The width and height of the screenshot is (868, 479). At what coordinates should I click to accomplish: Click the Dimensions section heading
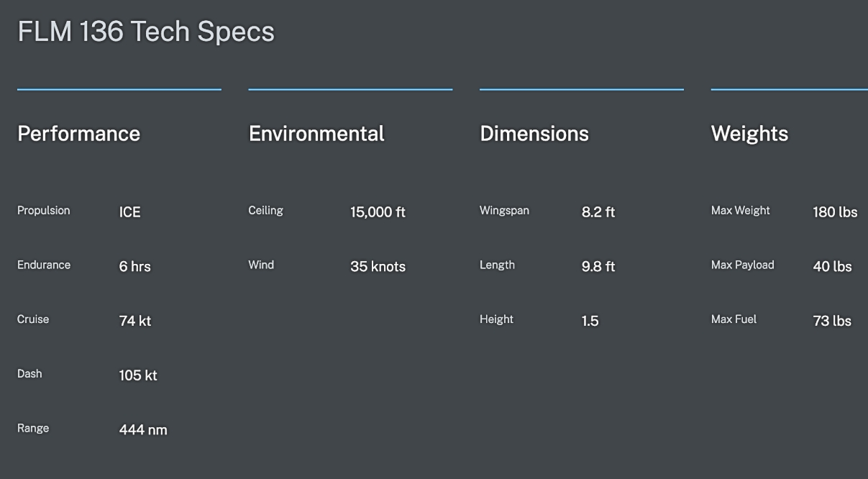534,134
